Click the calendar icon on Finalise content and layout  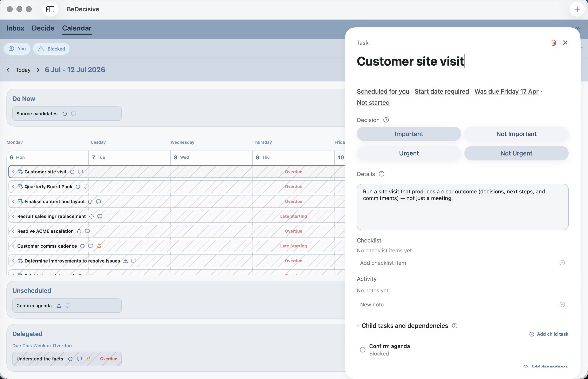click(20, 201)
